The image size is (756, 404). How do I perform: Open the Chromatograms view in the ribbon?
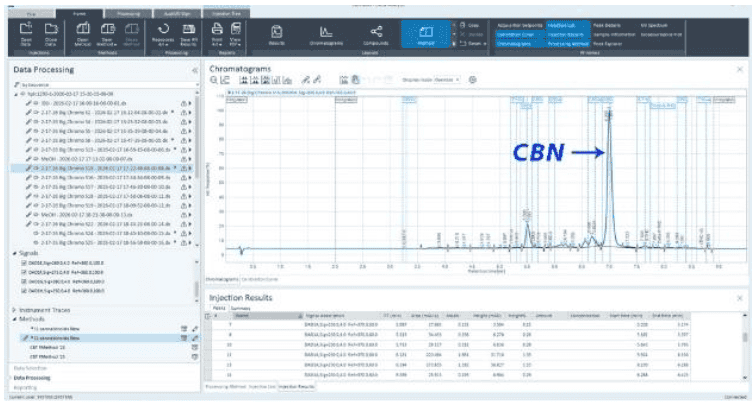pos(325,37)
